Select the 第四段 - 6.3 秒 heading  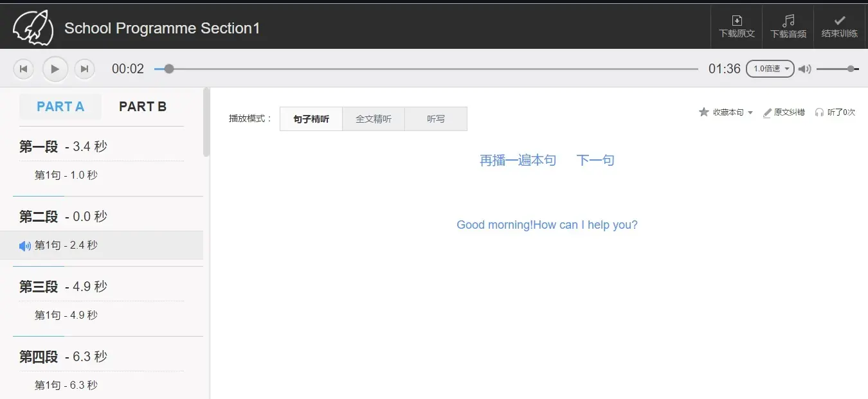63,357
